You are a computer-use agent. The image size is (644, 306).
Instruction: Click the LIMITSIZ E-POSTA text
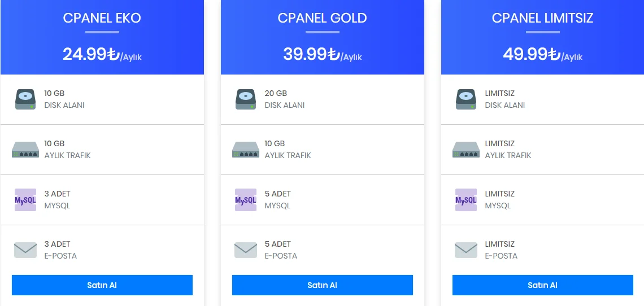click(501, 250)
